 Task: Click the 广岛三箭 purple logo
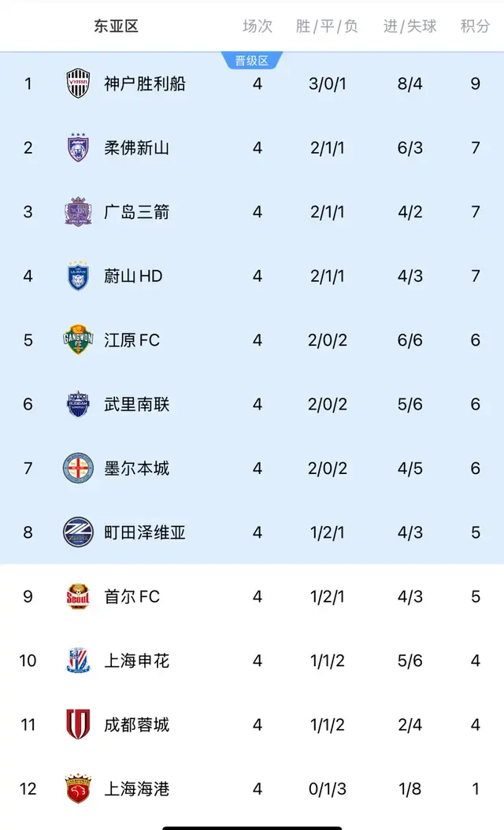click(78, 212)
